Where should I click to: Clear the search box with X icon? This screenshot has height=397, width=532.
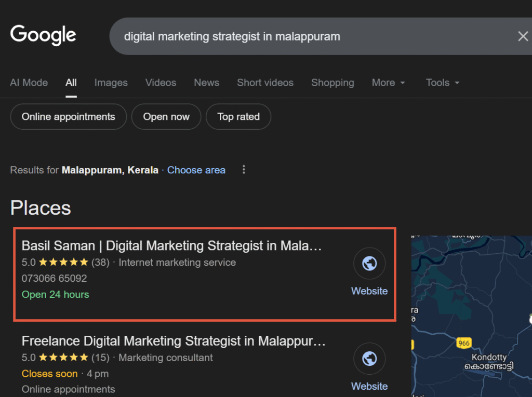point(523,36)
